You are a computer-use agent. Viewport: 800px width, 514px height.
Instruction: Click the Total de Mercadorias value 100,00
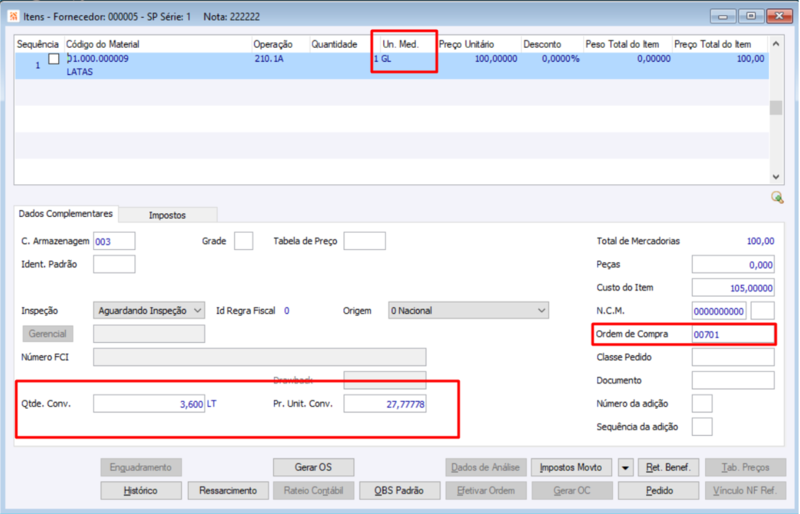coord(760,241)
